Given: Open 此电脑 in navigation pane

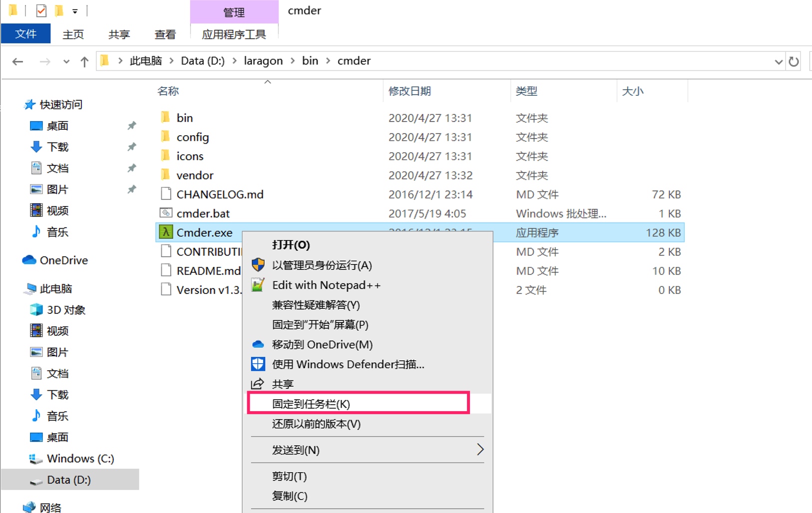Looking at the screenshot, I should 55,288.
